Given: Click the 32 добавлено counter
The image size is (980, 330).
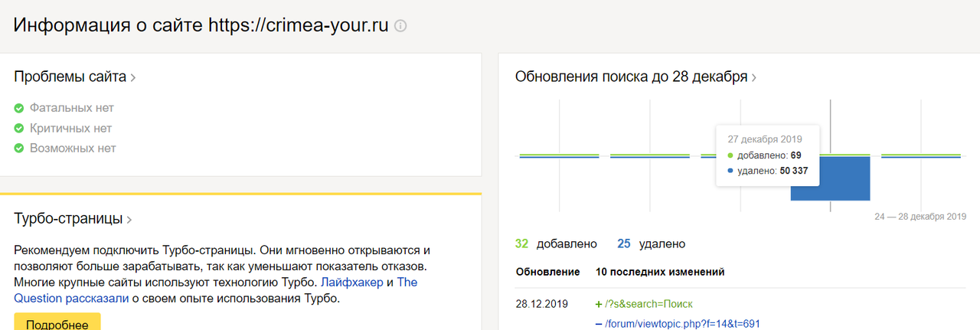Looking at the screenshot, I should [x=556, y=244].
